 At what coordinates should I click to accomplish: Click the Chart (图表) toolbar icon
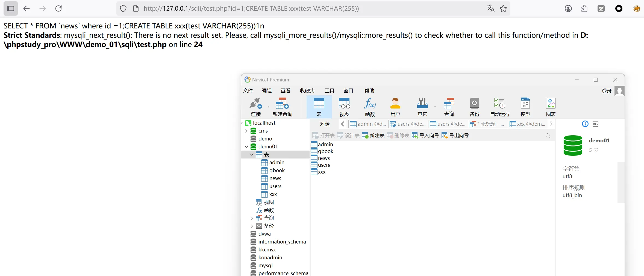(x=551, y=107)
